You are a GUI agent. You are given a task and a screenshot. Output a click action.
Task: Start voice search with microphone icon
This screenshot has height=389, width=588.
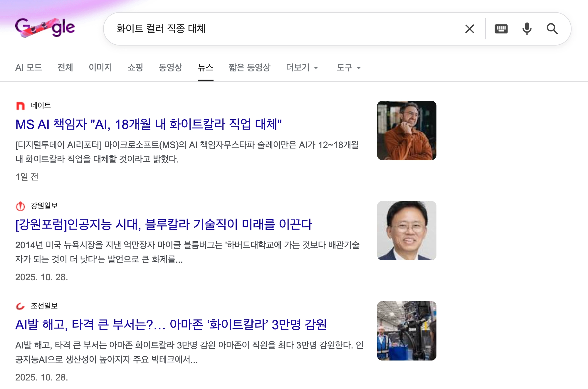[527, 29]
